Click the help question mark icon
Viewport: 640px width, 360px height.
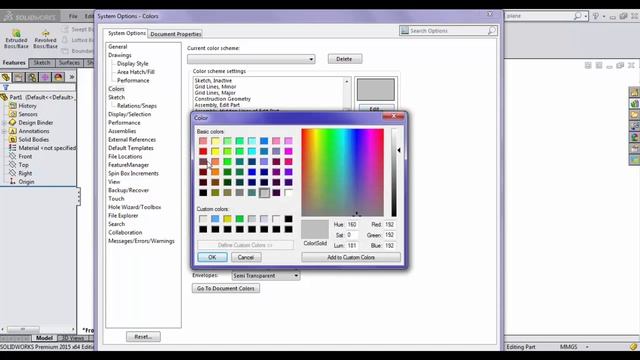click(x=596, y=16)
